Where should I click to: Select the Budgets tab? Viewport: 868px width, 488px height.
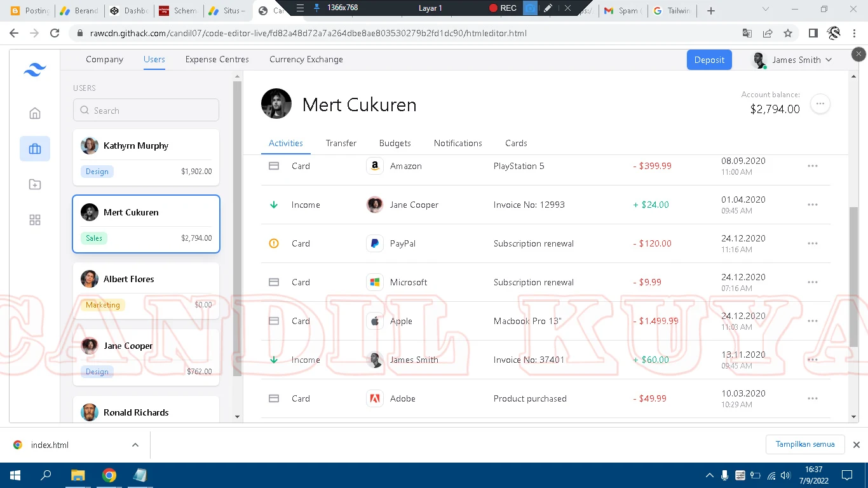(395, 143)
